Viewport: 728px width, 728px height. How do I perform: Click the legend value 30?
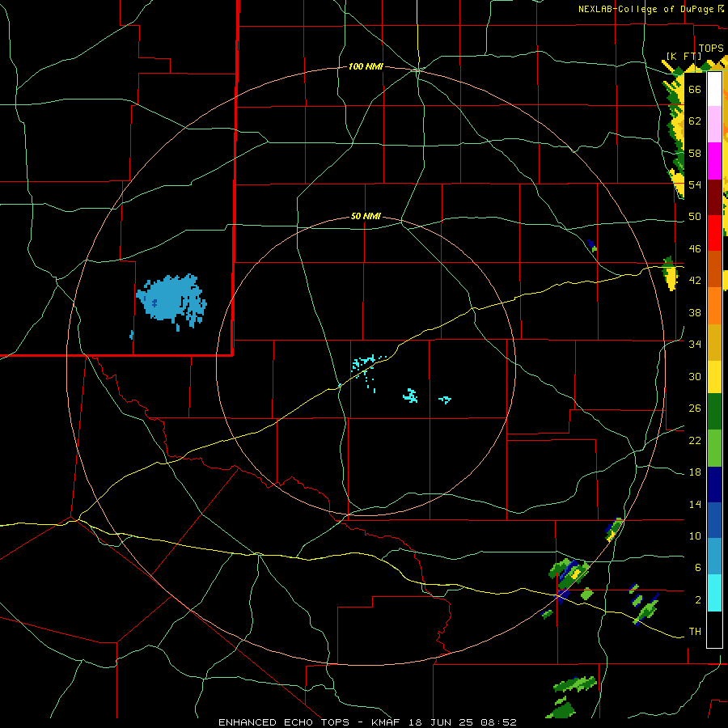pyautogui.click(x=695, y=376)
